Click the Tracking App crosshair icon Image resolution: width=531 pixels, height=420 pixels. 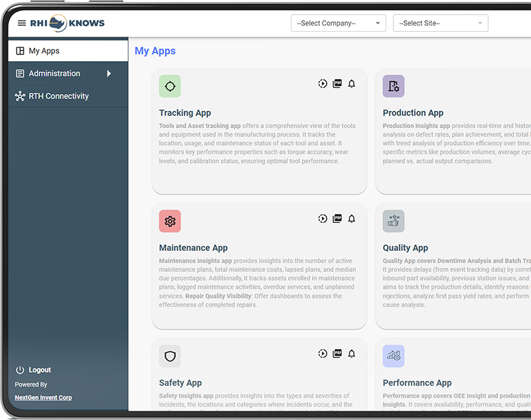point(170,86)
